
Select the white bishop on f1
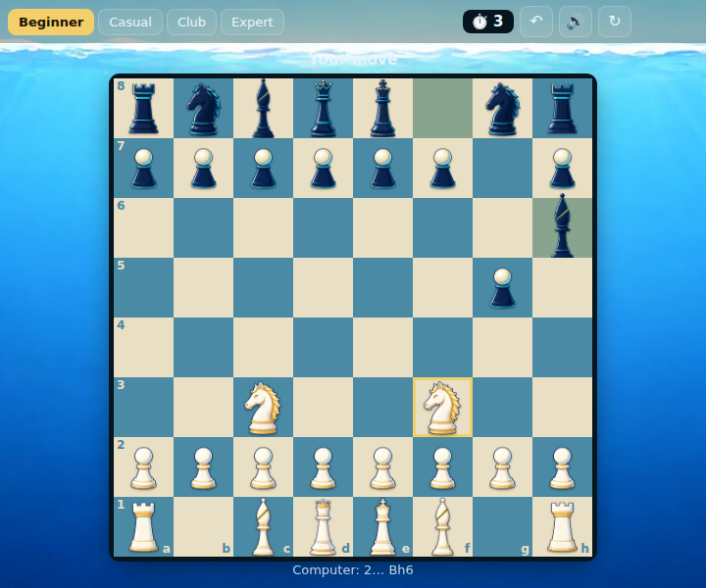click(x=442, y=527)
